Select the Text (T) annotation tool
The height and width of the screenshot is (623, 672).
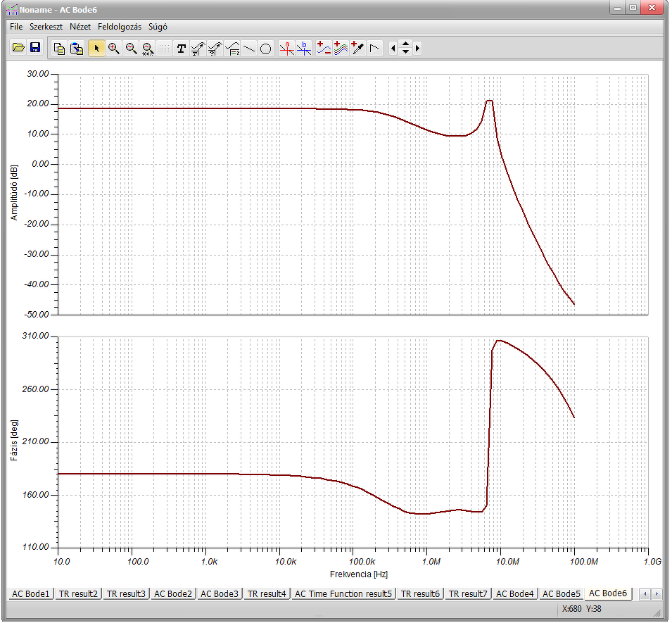(x=182, y=49)
